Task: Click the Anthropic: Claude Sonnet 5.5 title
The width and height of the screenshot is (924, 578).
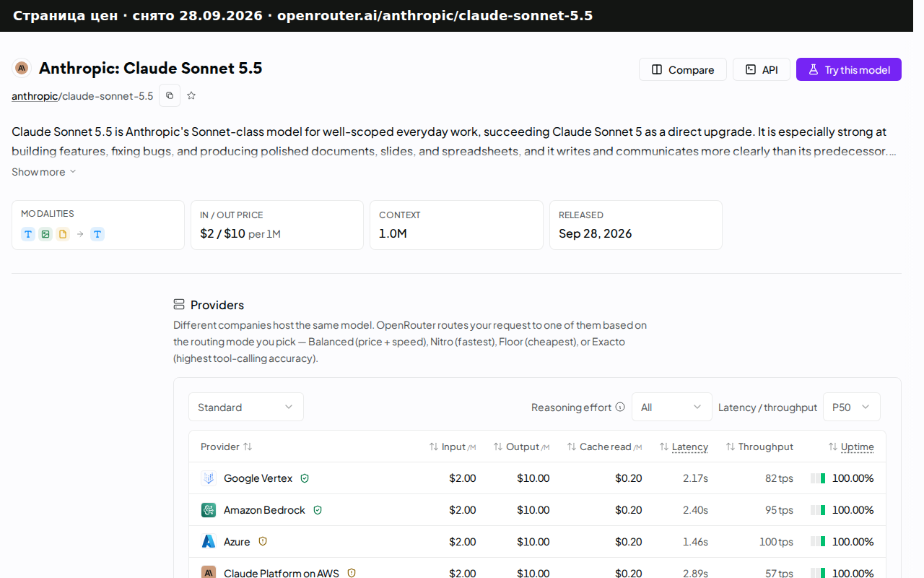Action: [151, 68]
